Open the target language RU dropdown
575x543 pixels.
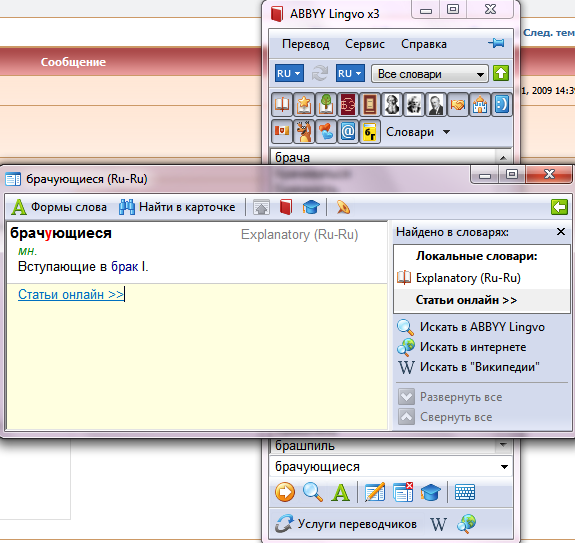[x=350, y=74]
